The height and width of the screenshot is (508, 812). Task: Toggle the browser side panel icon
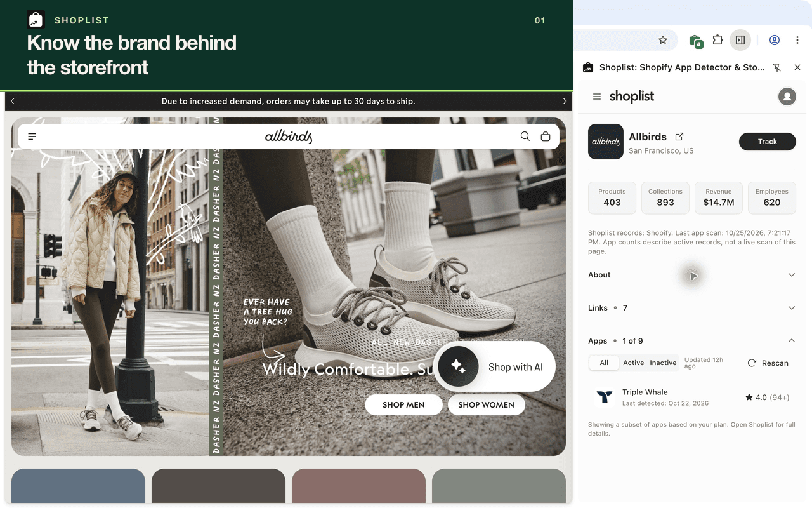pos(740,40)
